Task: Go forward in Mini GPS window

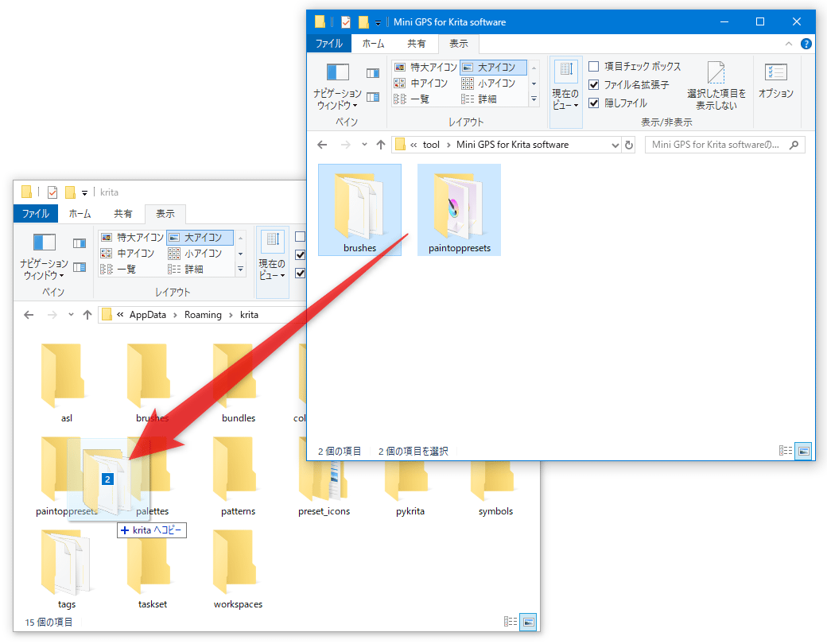Action: click(x=345, y=145)
